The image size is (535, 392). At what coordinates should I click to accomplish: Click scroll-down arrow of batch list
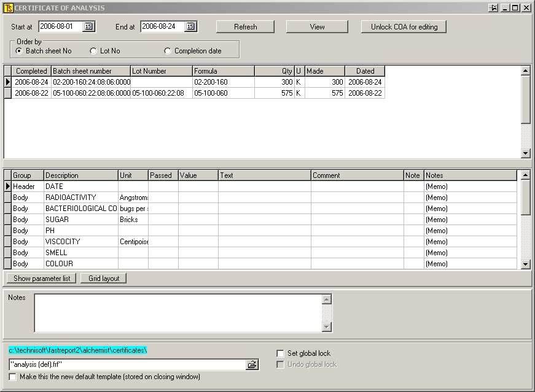(x=525, y=153)
